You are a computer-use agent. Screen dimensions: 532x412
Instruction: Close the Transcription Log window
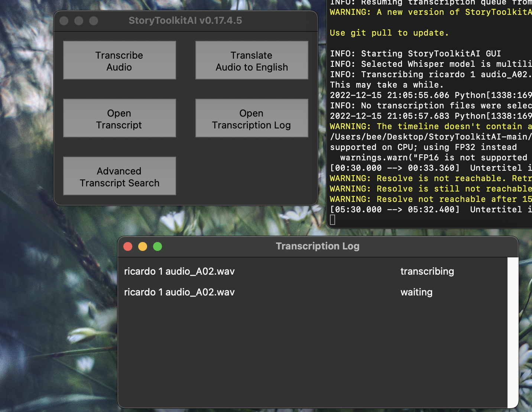128,246
